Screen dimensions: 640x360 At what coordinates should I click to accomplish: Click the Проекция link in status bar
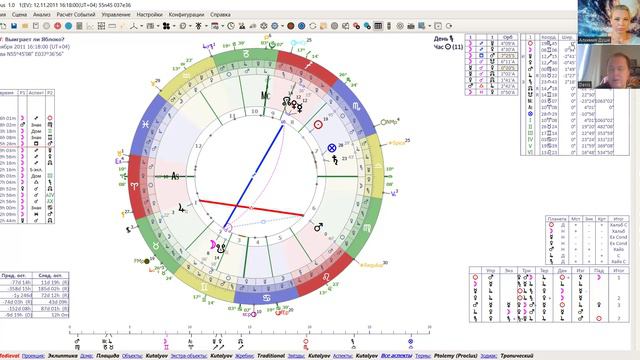point(33,356)
